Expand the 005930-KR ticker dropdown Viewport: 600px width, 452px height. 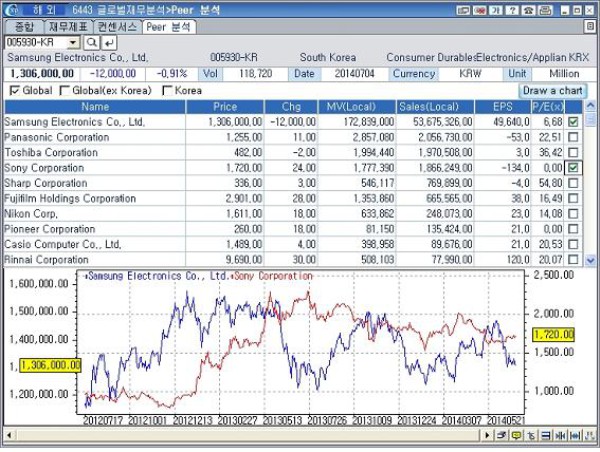click(x=73, y=44)
